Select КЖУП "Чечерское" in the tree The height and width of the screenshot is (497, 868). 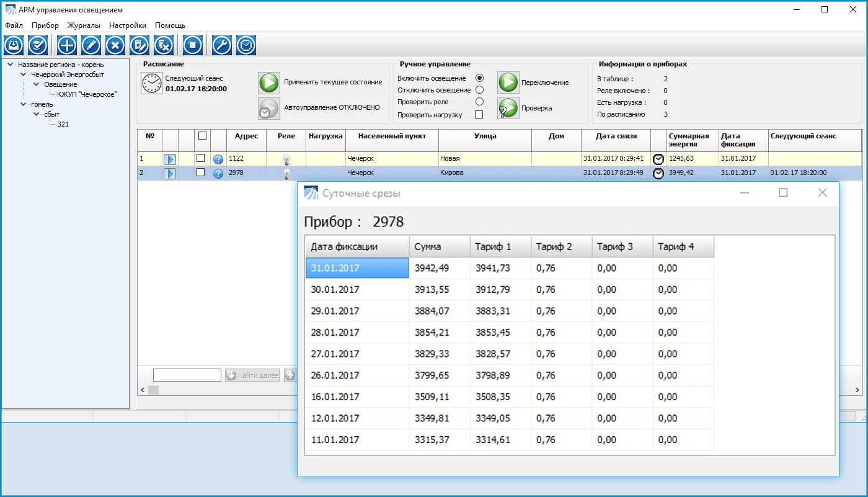click(x=87, y=94)
